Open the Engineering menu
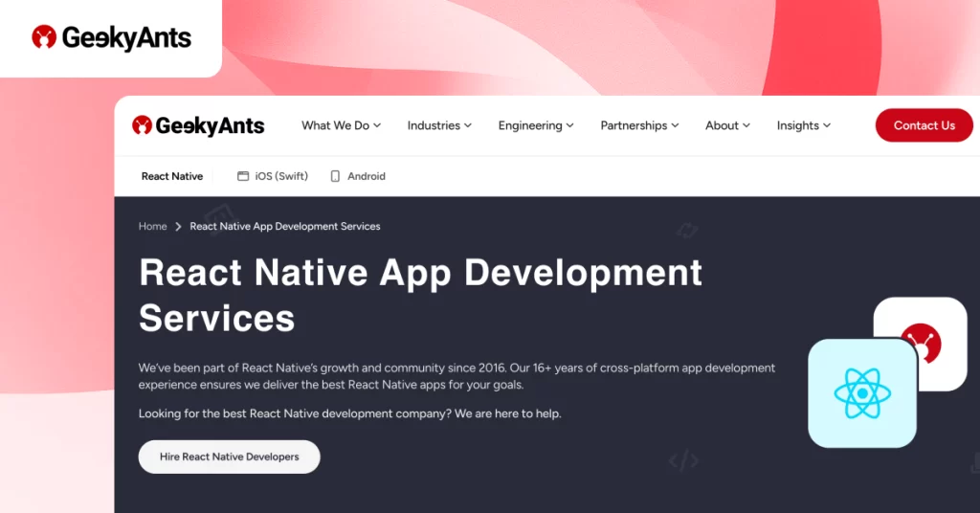The height and width of the screenshot is (513, 980). [x=536, y=125]
